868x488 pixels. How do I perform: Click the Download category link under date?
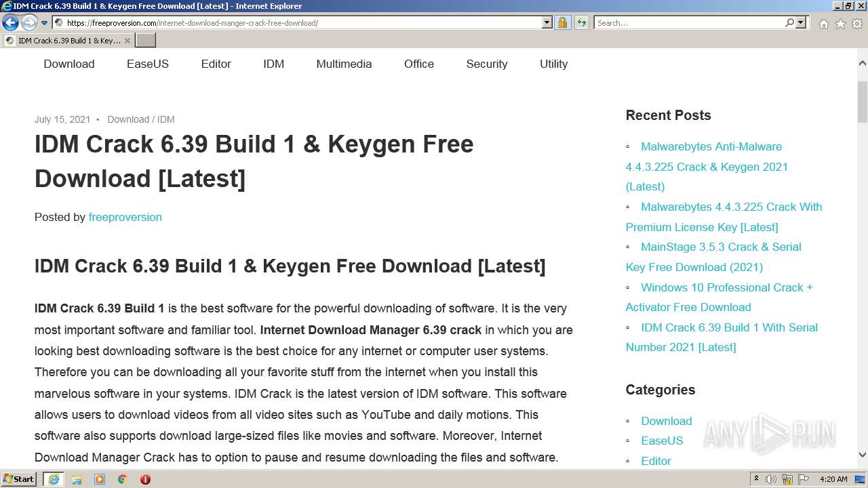coord(128,119)
